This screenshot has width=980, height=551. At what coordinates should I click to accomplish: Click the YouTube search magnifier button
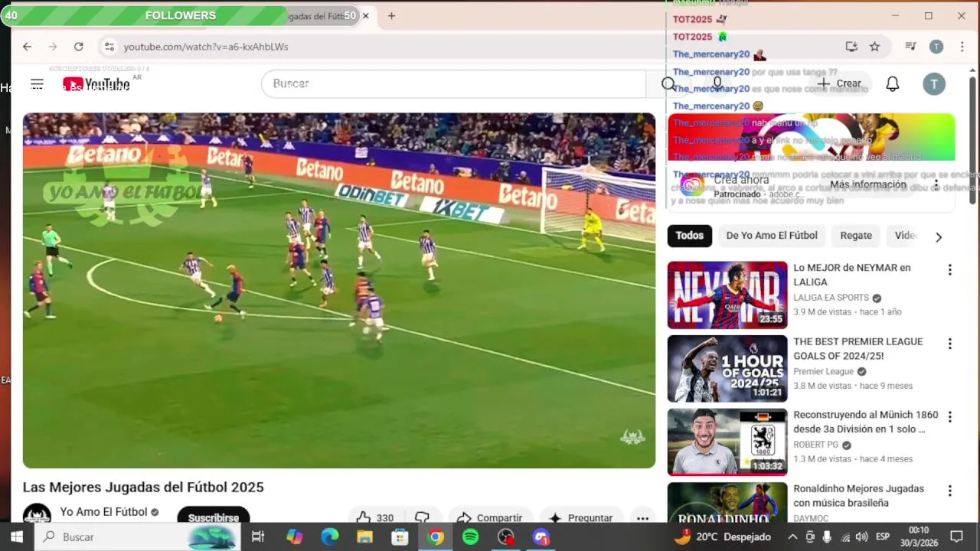click(x=668, y=83)
